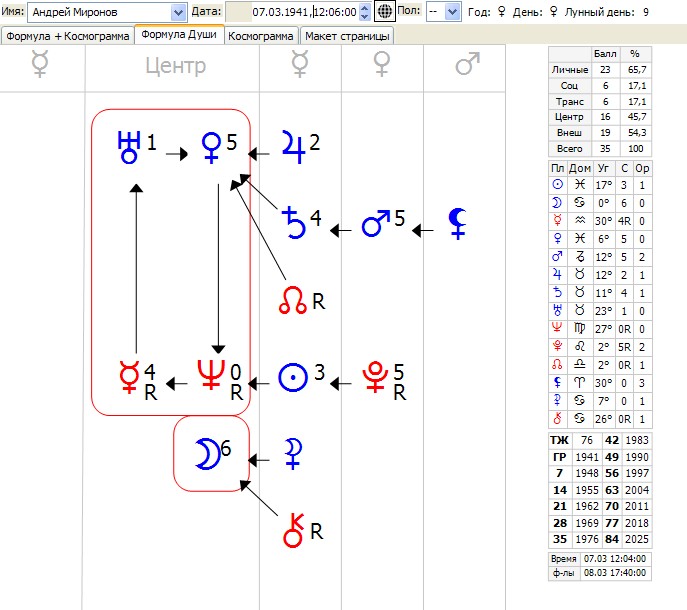Image resolution: width=687 pixels, height=610 pixels.
Task: Click the ТЖ row label in the years table
Action: (x=560, y=440)
